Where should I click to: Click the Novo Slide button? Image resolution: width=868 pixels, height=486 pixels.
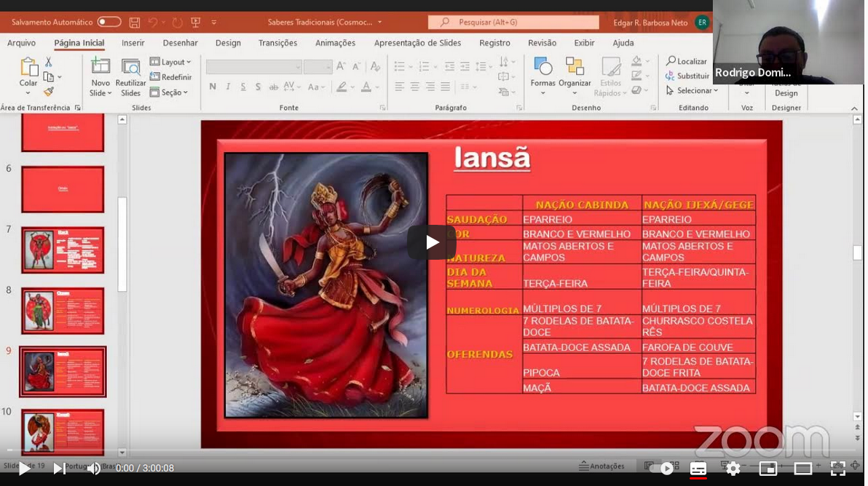coord(100,77)
